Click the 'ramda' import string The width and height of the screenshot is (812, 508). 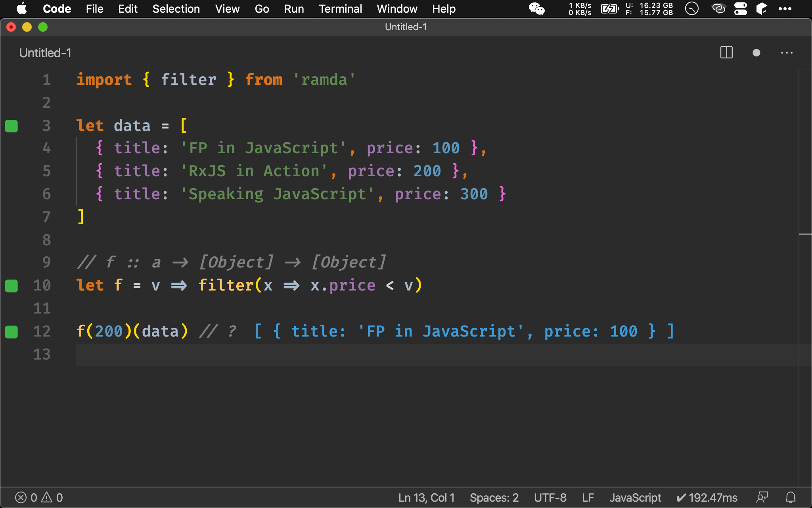coord(324,80)
